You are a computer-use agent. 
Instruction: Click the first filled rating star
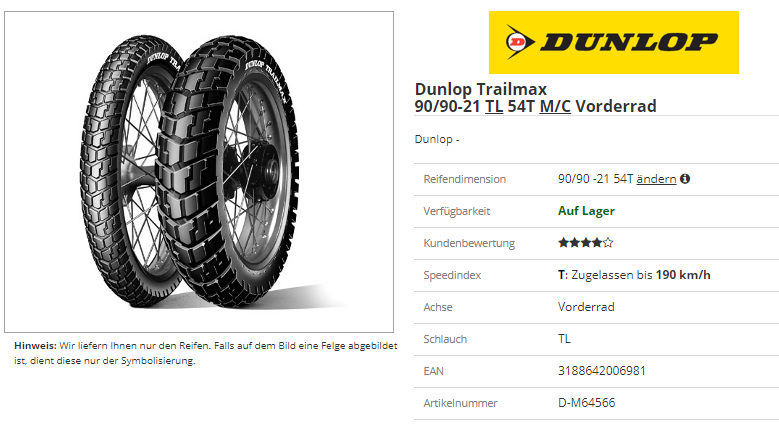coord(563,243)
